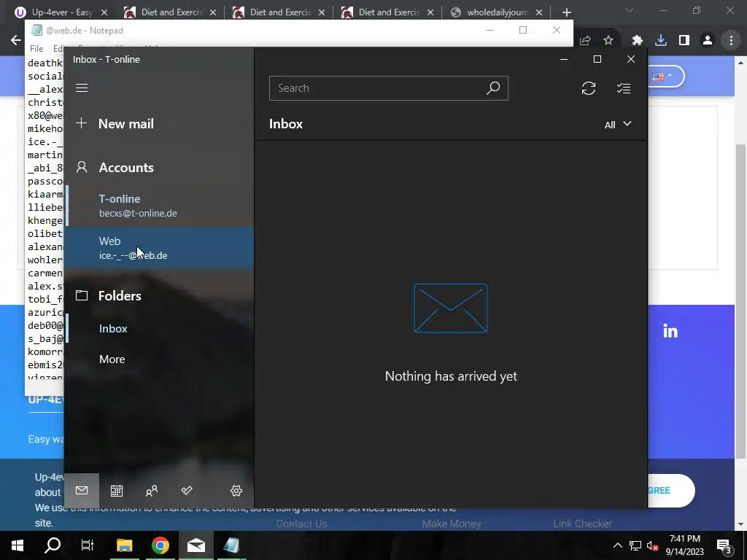The image size is (747, 560).
Task: Click the Link Checker footer link
Action: click(x=582, y=524)
